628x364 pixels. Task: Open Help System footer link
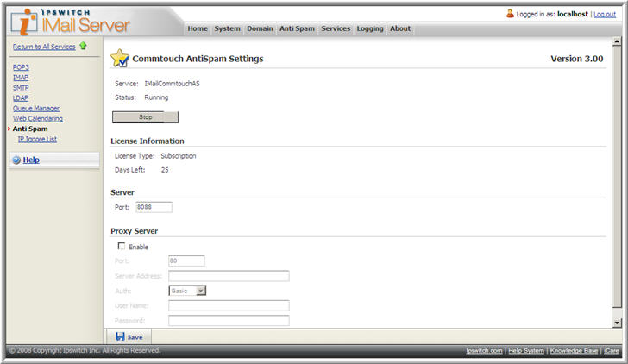(526, 351)
